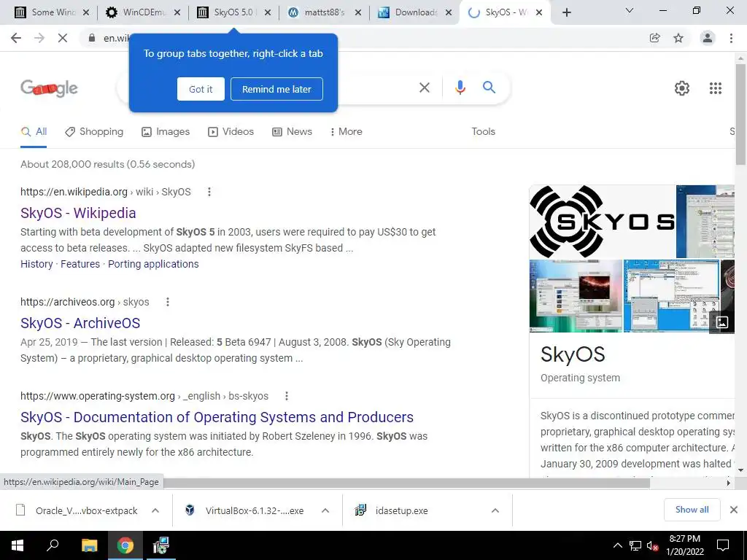Open the Google apps grid

coord(716,88)
